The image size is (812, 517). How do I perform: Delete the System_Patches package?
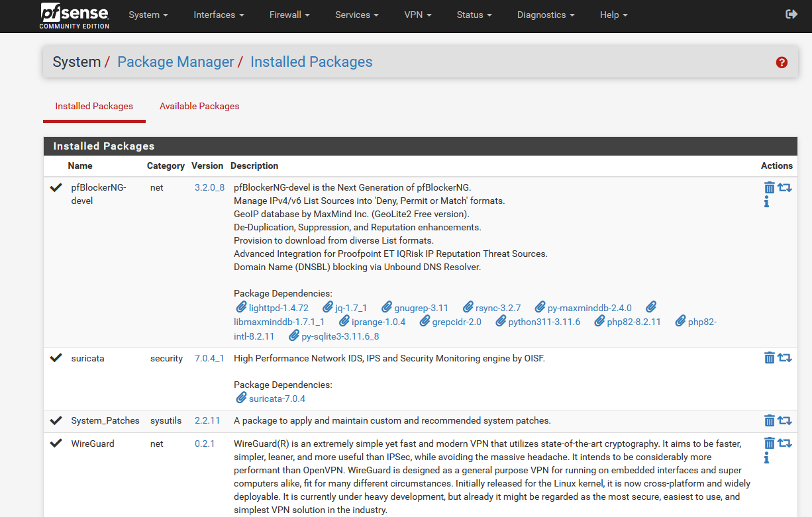point(769,420)
